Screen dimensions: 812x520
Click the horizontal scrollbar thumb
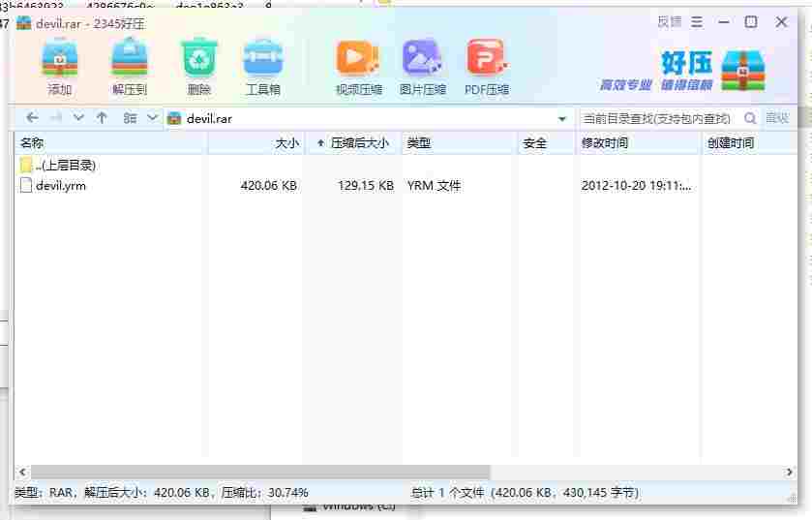coord(260,472)
